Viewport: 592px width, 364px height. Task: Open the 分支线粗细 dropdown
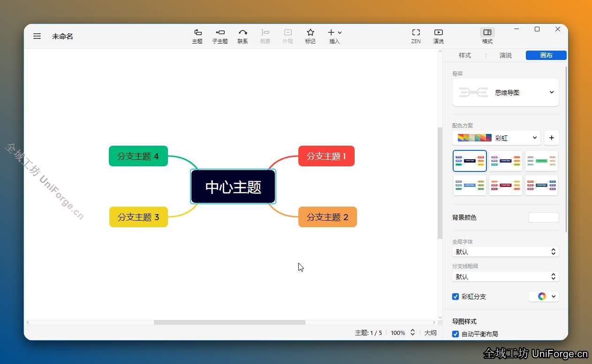click(506, 276)
